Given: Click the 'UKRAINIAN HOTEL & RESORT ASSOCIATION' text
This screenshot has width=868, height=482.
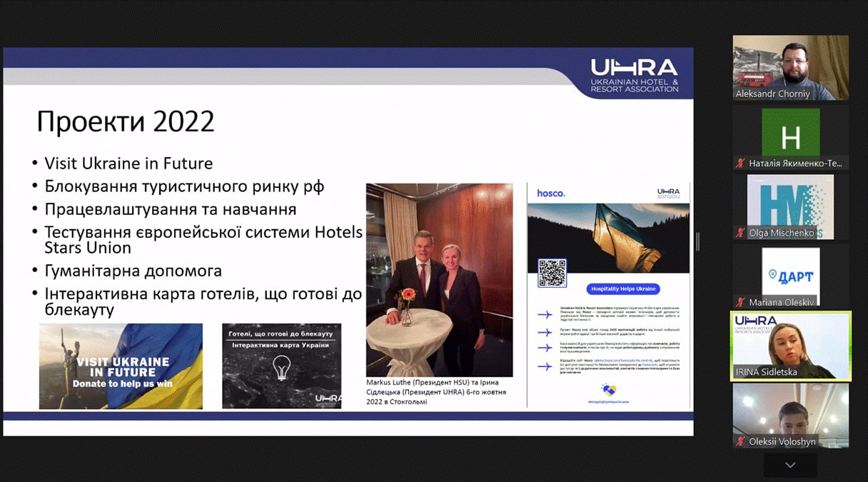Looking at the screenshot, I should (x=635, y=86).
